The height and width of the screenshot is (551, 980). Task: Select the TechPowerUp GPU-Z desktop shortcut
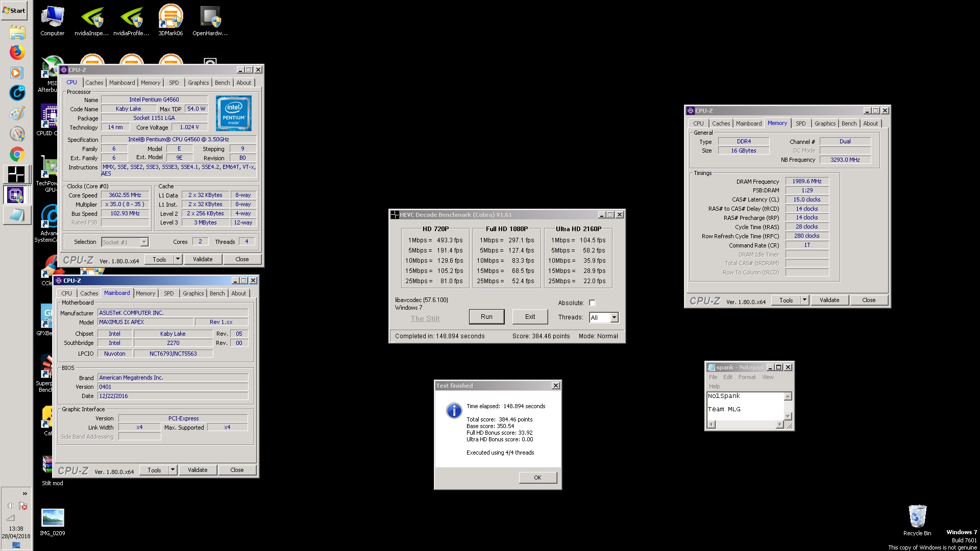pyautogui.click(x=47, y=173)
